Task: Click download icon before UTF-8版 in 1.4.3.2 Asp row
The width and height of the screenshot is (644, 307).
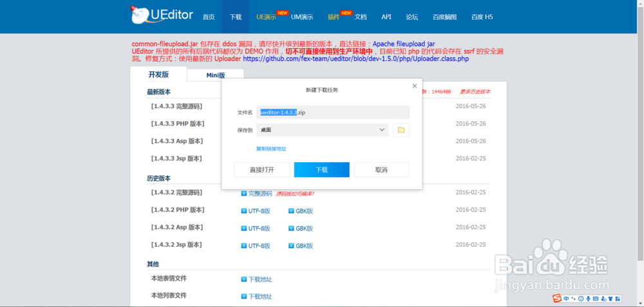Action: point(243,228)
